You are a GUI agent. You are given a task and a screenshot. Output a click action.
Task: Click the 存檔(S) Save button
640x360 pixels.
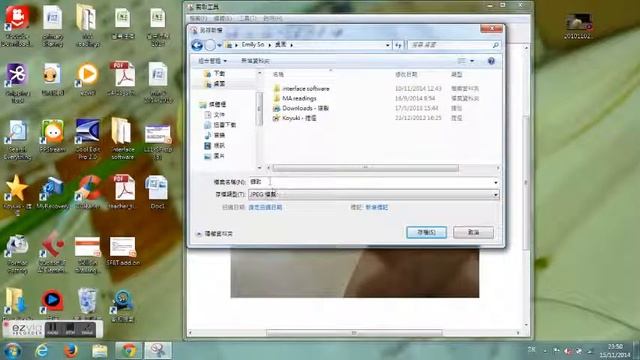(427, 232)
